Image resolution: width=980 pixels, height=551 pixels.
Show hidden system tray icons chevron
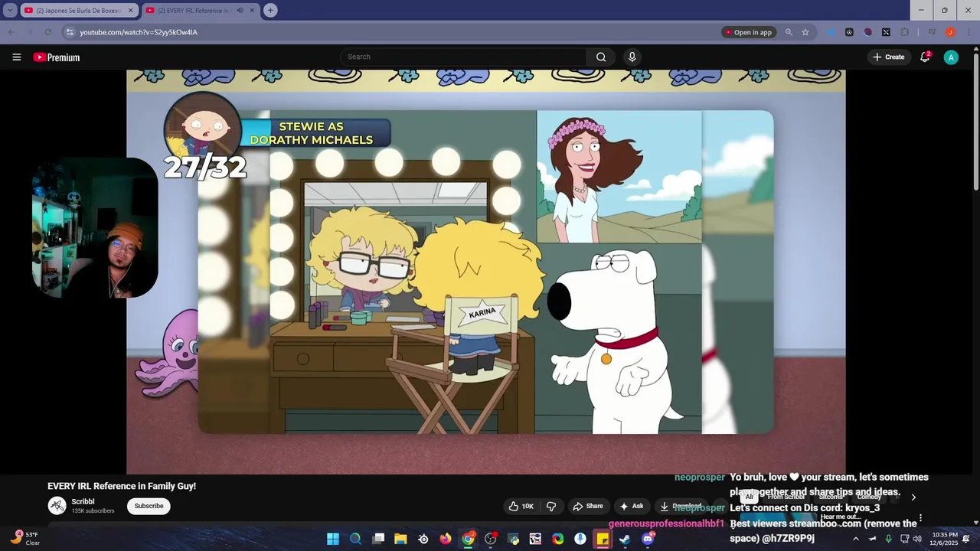(856, 539)
